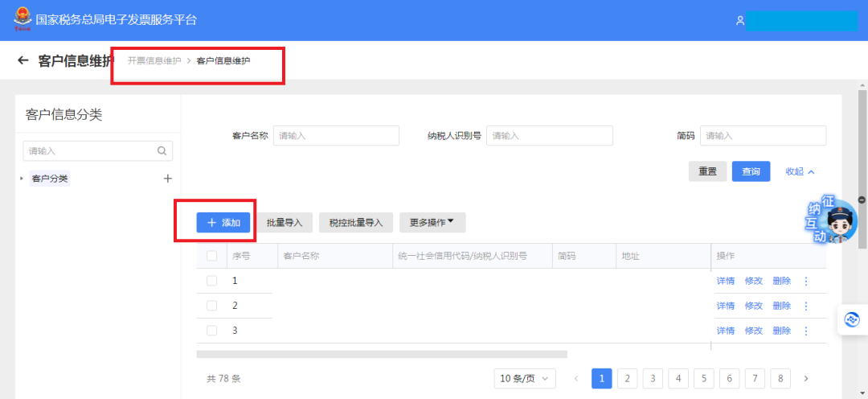
Task: Focus the category search input
Action: [x=98, y=150]
